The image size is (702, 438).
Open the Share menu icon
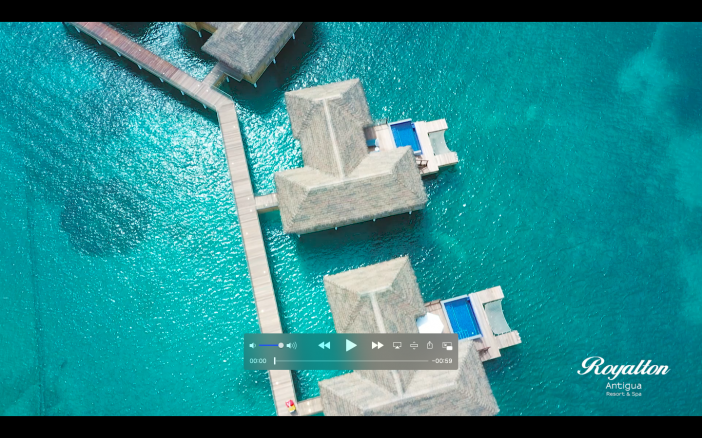coord(430,345)
